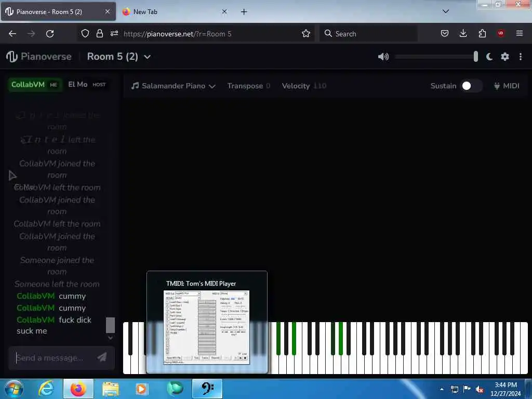Click the TMIDI Tom's MIDI Player thumbnail preview

207,327
